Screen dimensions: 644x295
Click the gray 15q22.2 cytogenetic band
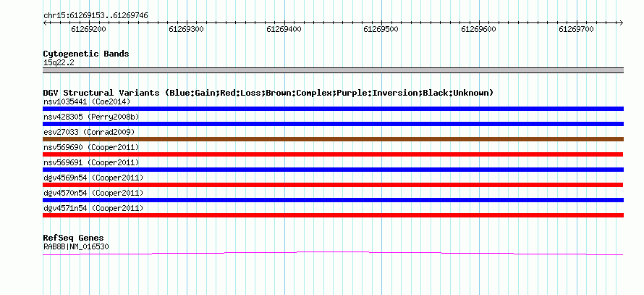tap(333, 70)
